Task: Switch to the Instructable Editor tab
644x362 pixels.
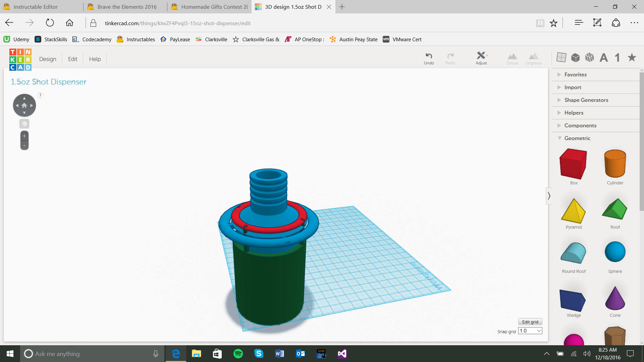Action: pos(36,7)
